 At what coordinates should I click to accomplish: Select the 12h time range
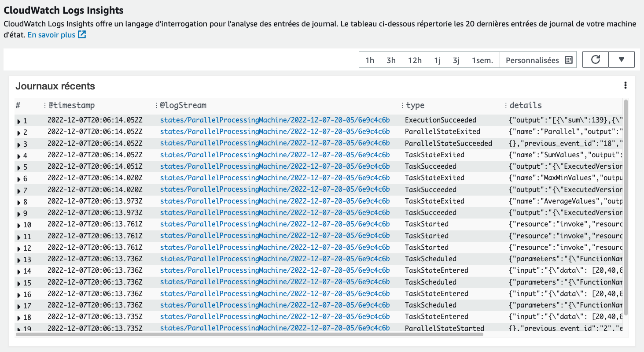415,60
